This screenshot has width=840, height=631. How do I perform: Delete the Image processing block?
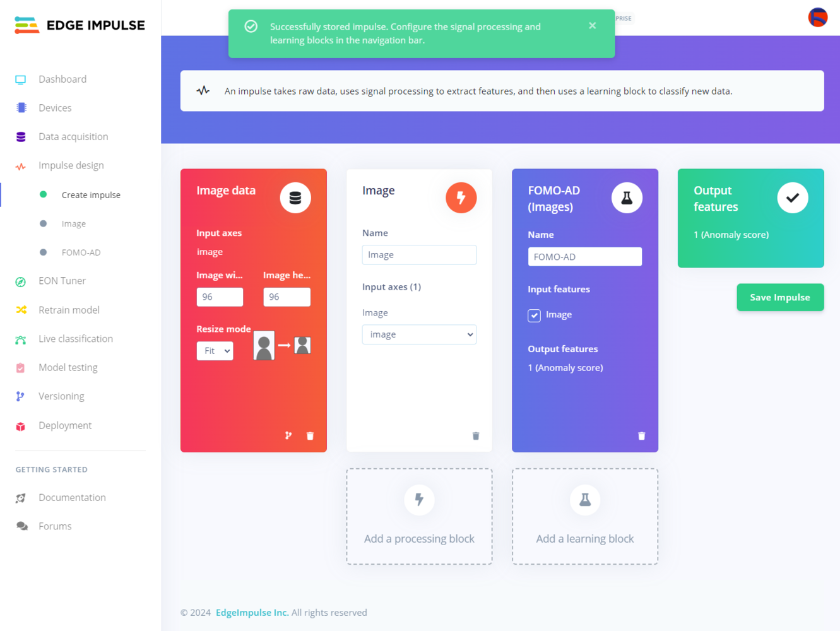tap(476, 436)
